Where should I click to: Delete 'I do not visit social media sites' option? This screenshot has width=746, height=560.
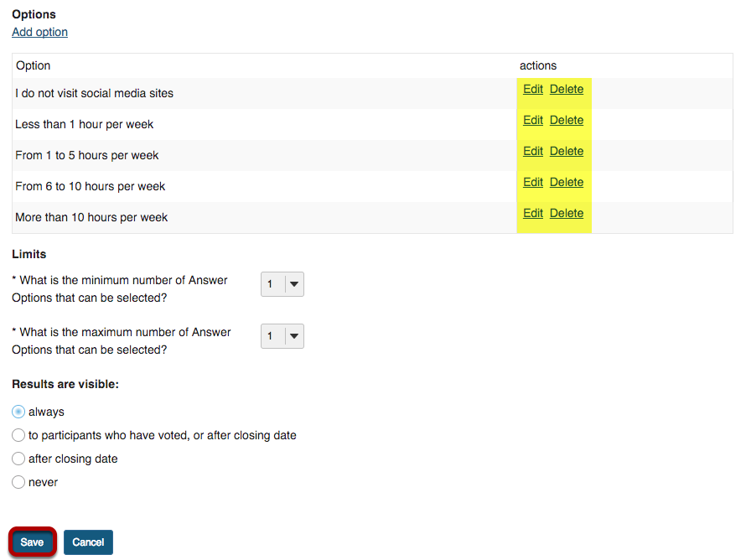tap(567, 89)
